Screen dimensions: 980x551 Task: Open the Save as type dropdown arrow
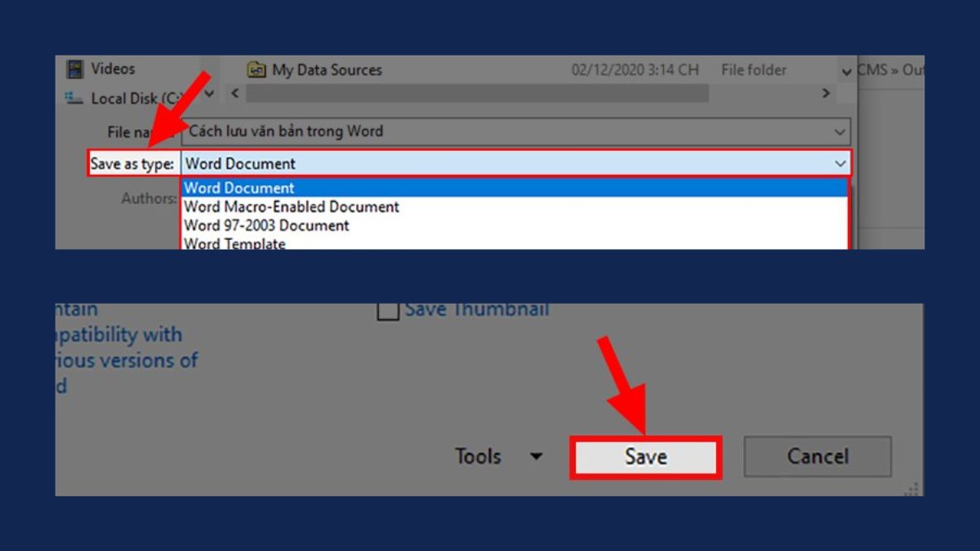click(840, 163)
